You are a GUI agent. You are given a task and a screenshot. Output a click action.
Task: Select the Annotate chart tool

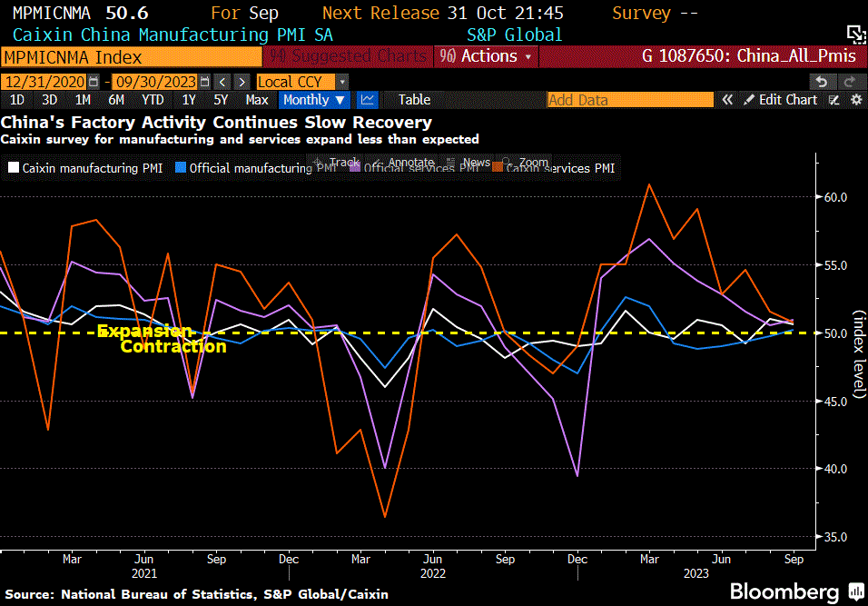click(x=405, y=163)
